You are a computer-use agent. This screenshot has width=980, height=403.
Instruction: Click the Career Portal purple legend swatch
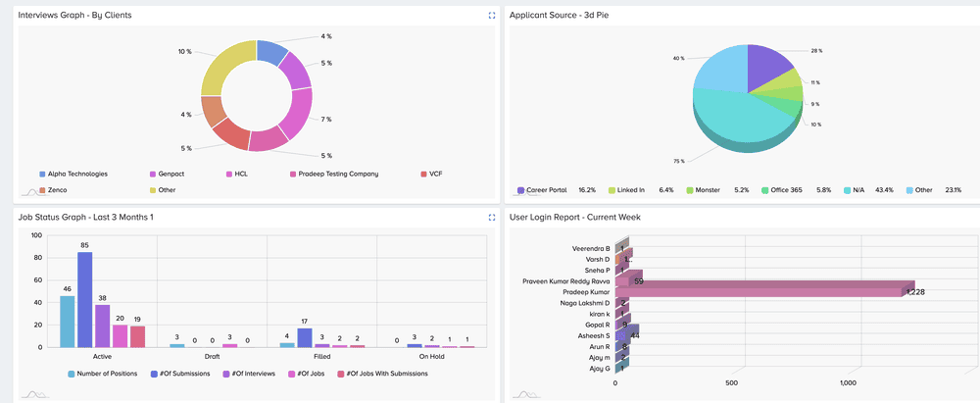tap(520, 189)
